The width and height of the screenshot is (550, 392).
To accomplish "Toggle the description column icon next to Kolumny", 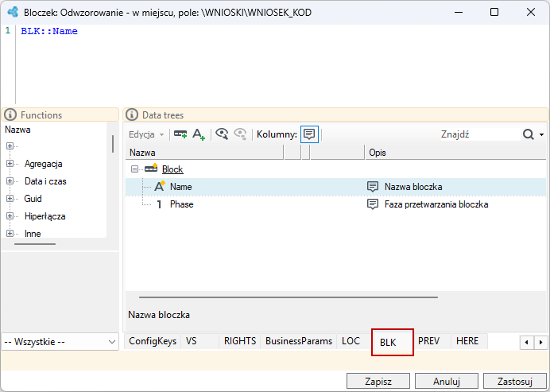I will [x=309, y=134].
